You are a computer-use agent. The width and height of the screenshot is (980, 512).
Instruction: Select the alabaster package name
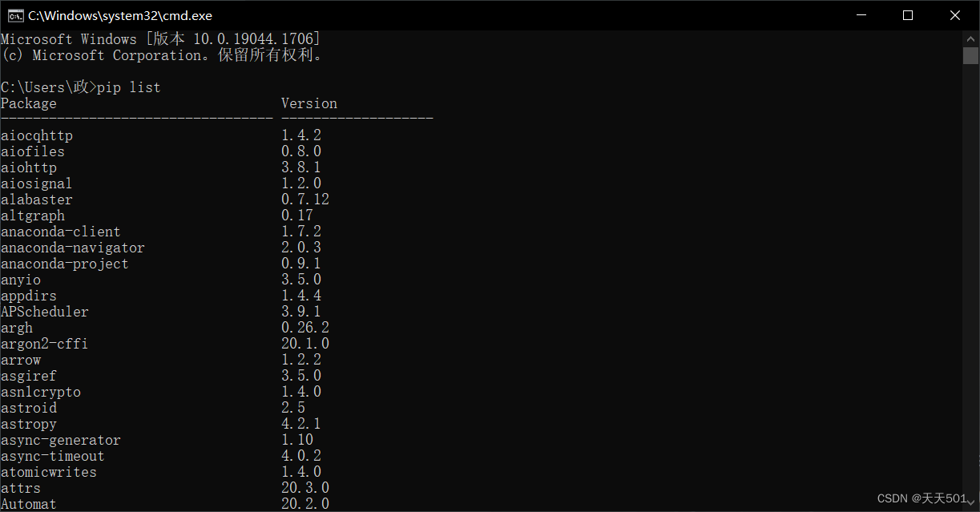(x=37, y=200)
